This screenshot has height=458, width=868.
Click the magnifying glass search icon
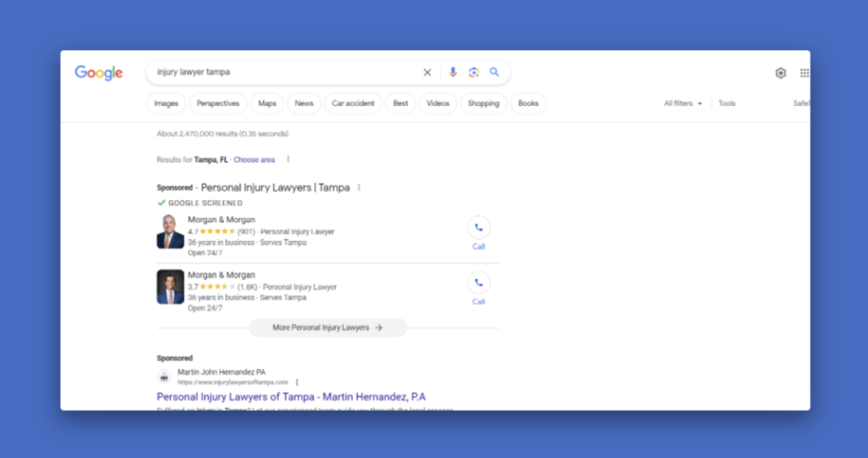[494, 72]
